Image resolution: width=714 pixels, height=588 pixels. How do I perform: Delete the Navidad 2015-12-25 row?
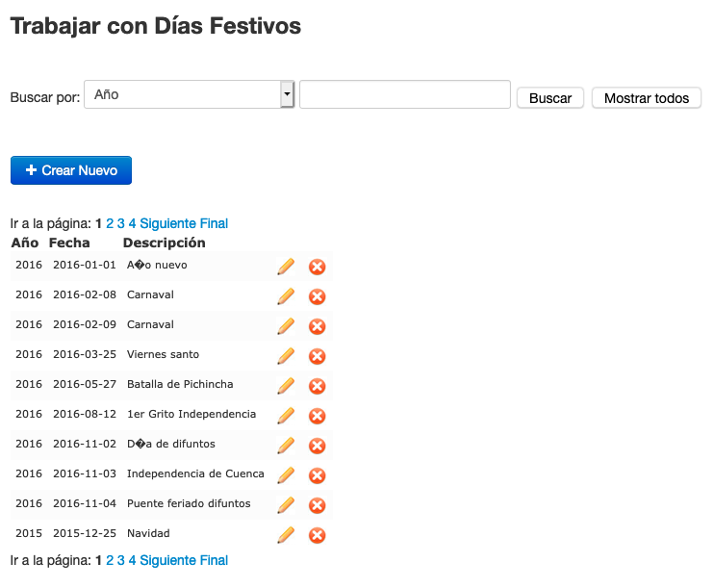pyautogui.click(x=317, y=535)
